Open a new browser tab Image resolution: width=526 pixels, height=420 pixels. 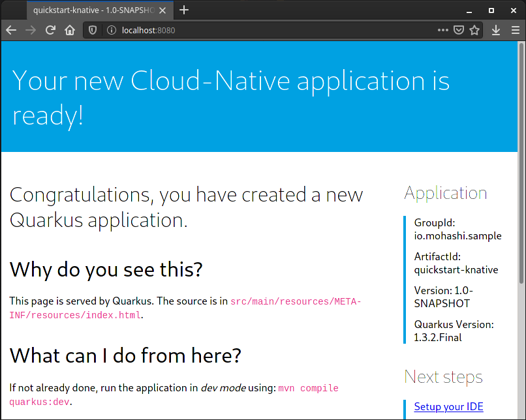click(x=184, y=10)
